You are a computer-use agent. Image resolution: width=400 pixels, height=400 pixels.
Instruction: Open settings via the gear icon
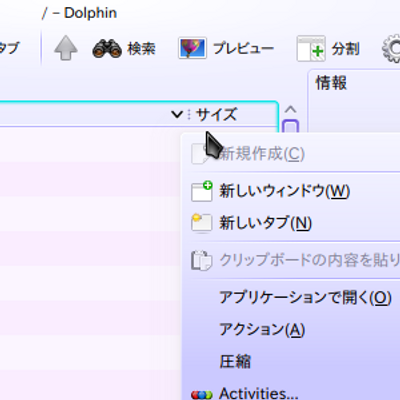point(392,49)
